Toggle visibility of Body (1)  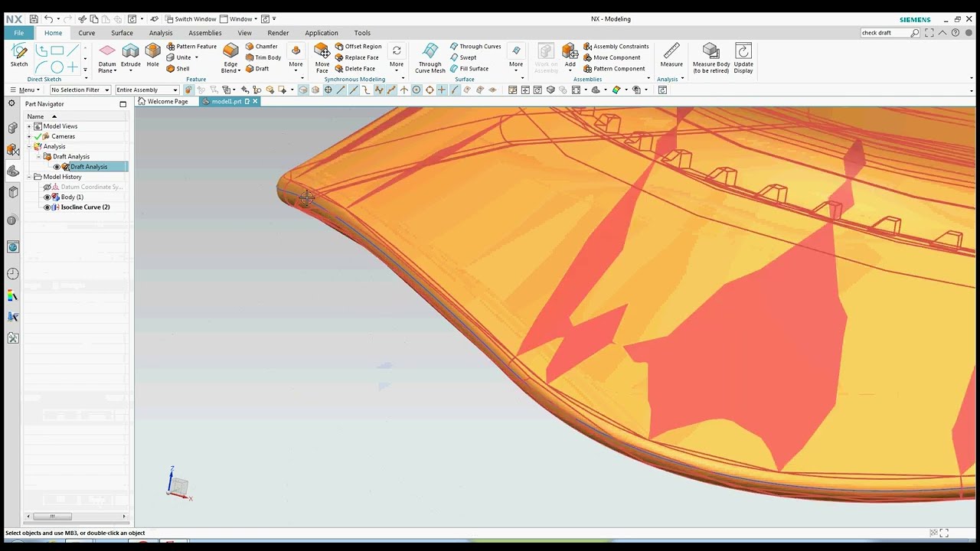(x=47, y=197)
